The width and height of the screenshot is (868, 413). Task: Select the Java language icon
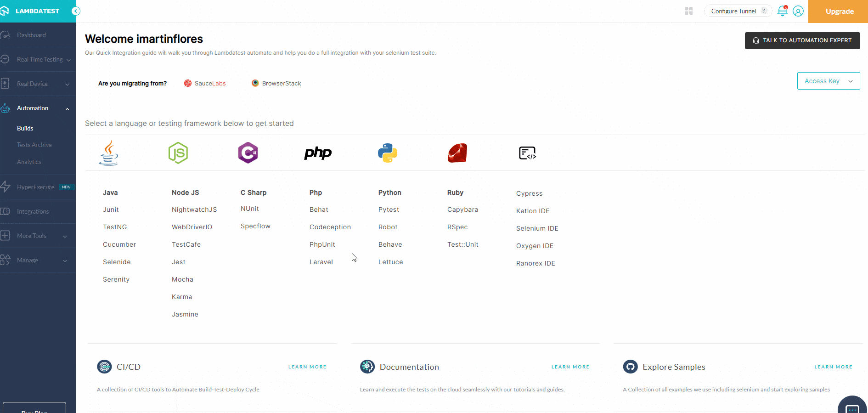point(109,153)
